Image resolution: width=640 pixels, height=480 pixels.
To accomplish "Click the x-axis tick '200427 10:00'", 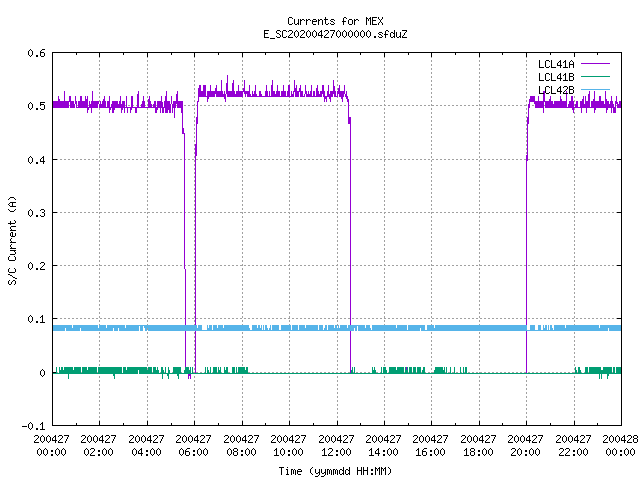I will (x=288, y=445).
